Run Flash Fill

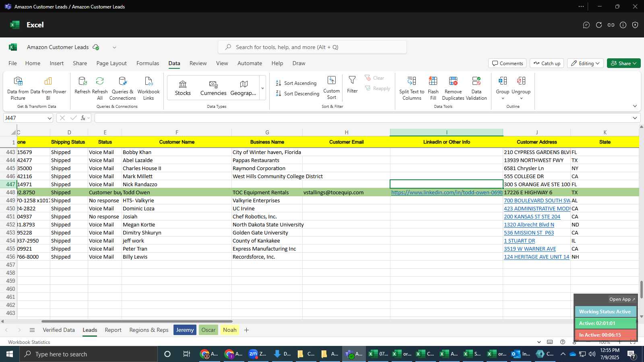pyautogui.click(x=433, y=88)
